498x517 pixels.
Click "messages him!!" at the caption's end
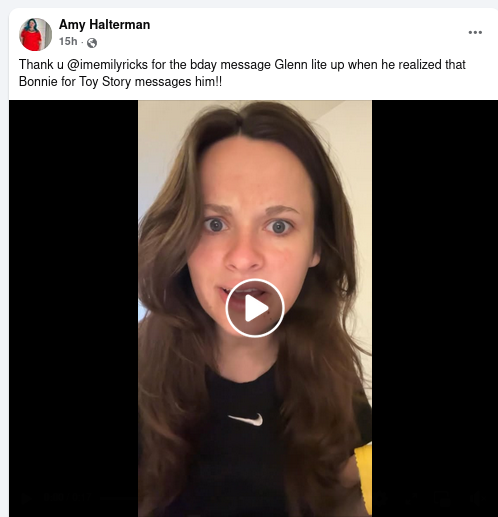[x=178, y=82]
